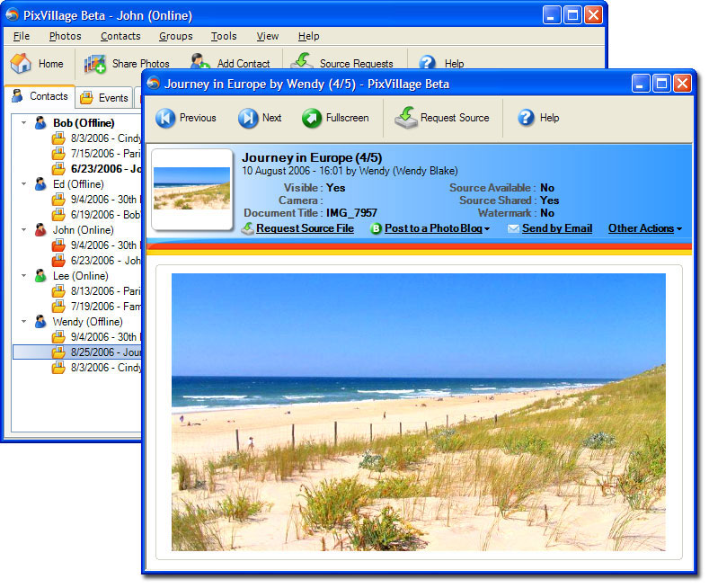Click the Bob (Offline) contact avatar icon

click(40, 123)
